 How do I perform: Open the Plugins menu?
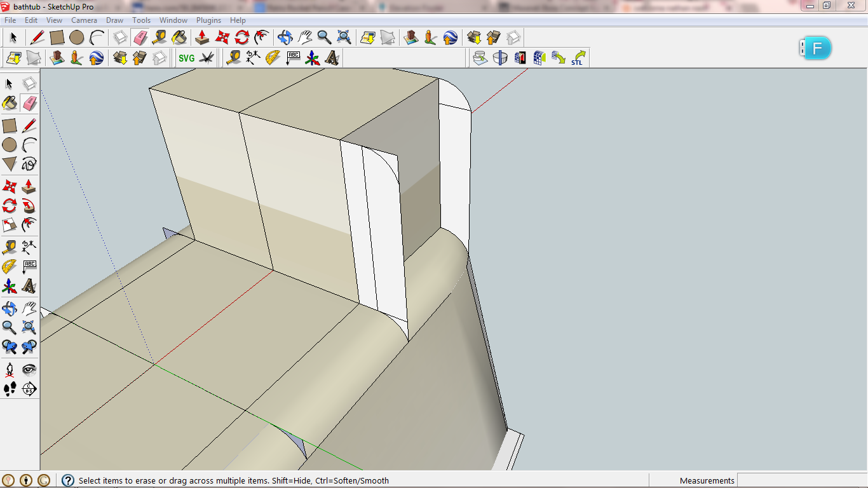click(x=208, y=20)
